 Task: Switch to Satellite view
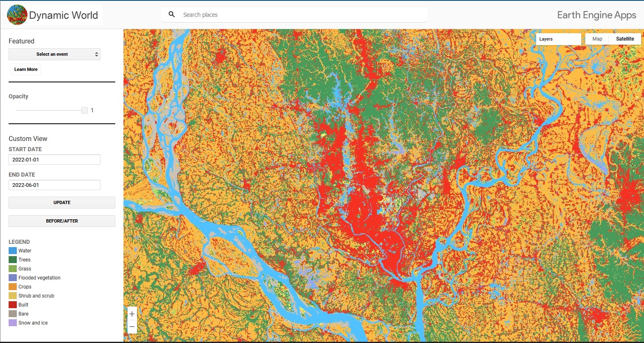point(625,39)
